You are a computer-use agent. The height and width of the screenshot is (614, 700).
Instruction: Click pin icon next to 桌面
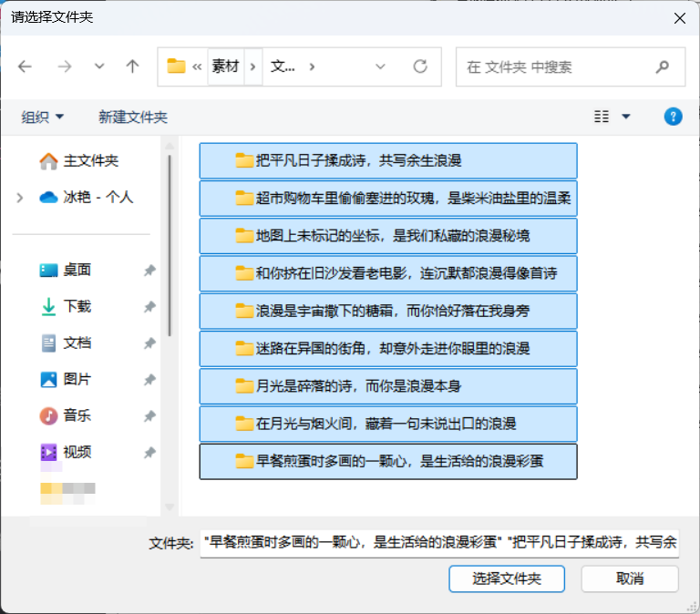pyautogui.click(x=150, y=271)
